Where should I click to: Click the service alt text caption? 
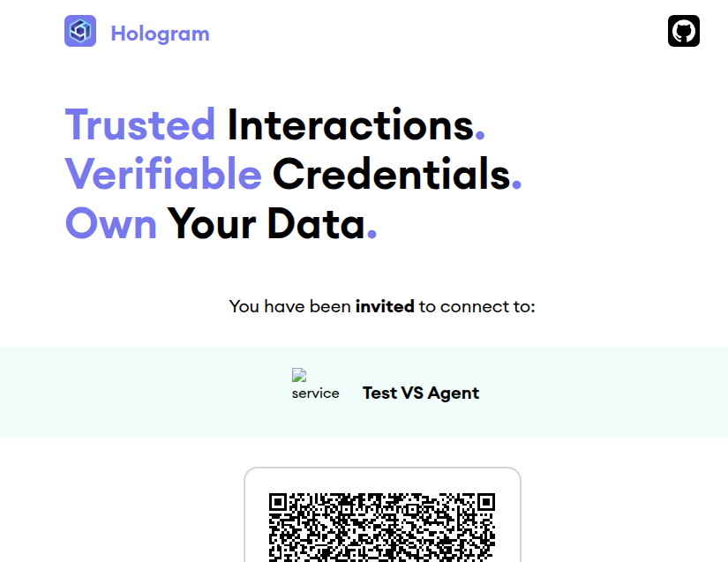point(315,393)
